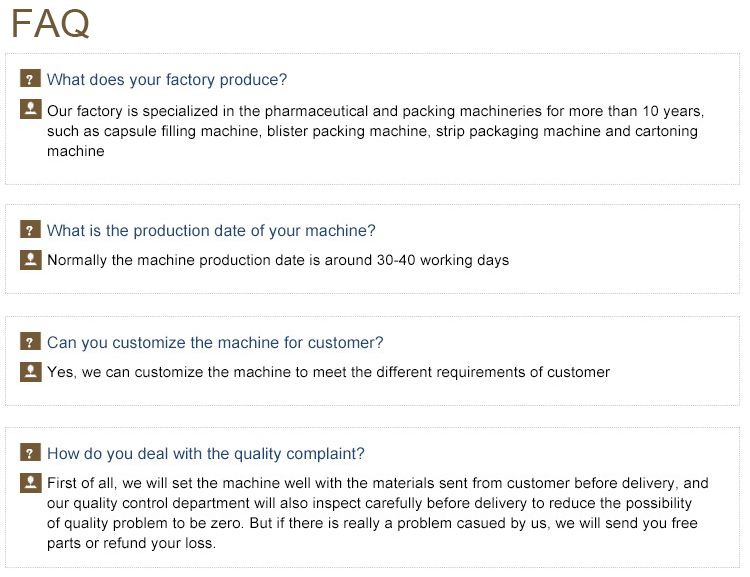Click the question icon next to production date

30,230
